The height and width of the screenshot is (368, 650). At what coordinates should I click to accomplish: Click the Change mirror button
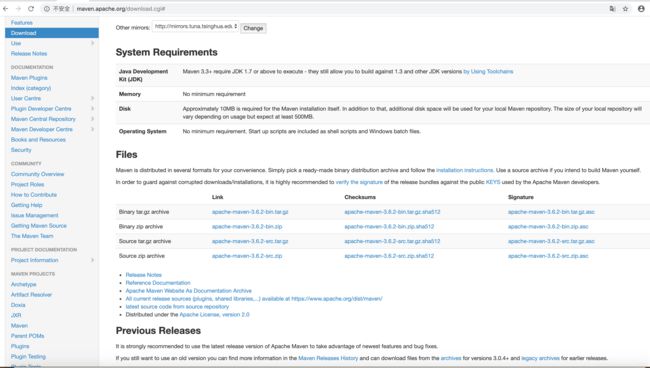pyautogui.click(x=253, y=28)
